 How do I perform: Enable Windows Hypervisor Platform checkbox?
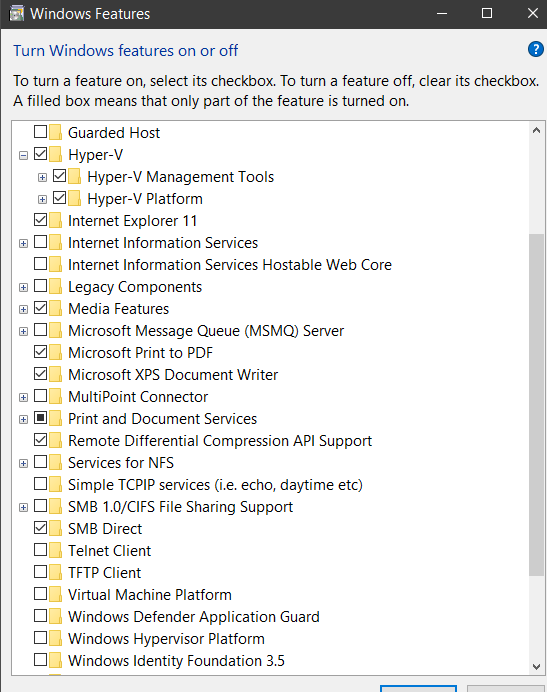41,638
